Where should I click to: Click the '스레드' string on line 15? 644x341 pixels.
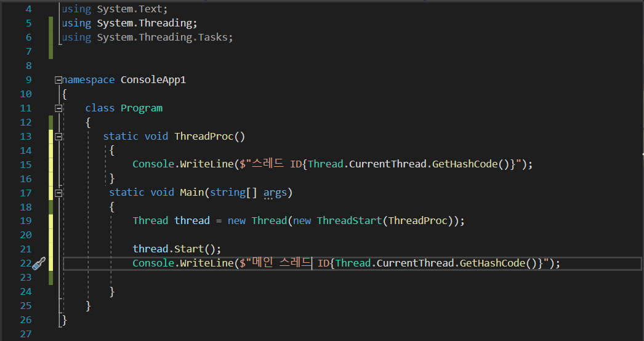tap(268, 164)
